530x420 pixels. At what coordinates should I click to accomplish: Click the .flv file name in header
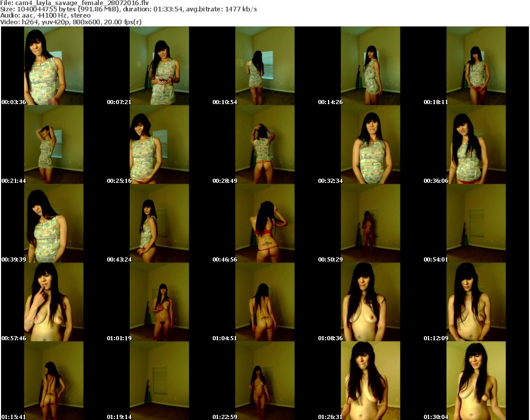tap(82, 3)
